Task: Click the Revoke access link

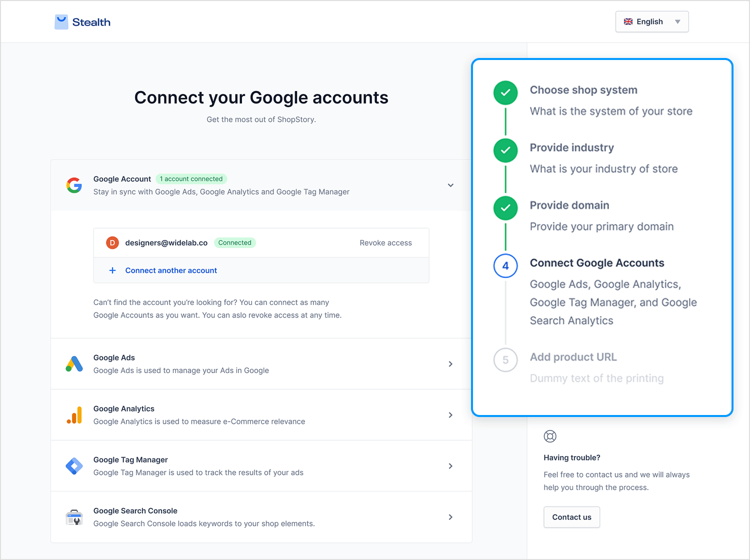Action: 385,243
